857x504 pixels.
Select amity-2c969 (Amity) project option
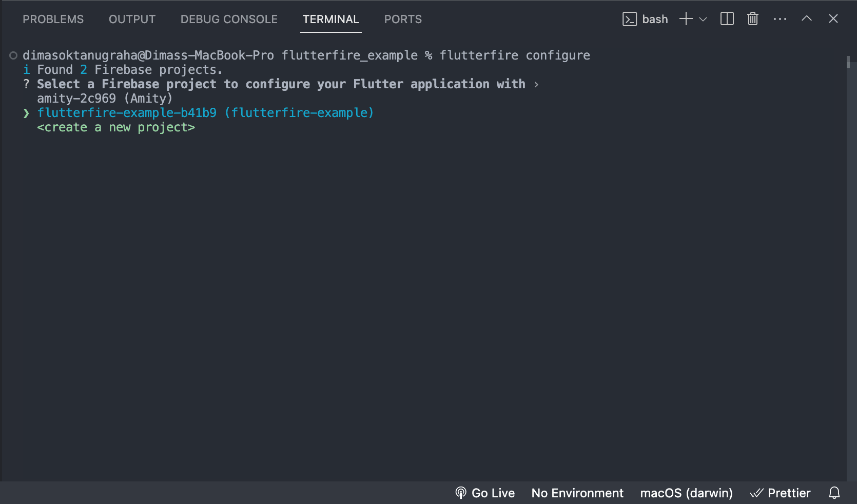pyautogui.click(x=105, y=99)
